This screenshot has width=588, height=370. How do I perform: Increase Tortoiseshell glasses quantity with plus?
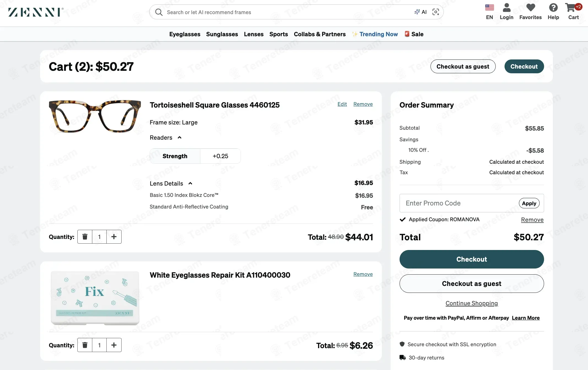tap(114, 237)
